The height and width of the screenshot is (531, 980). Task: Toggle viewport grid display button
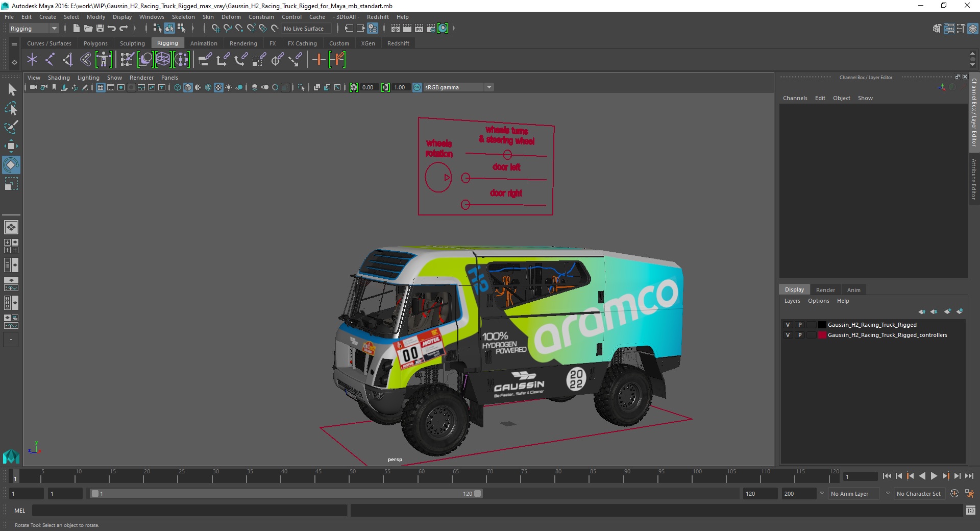(x=101, y=87)
